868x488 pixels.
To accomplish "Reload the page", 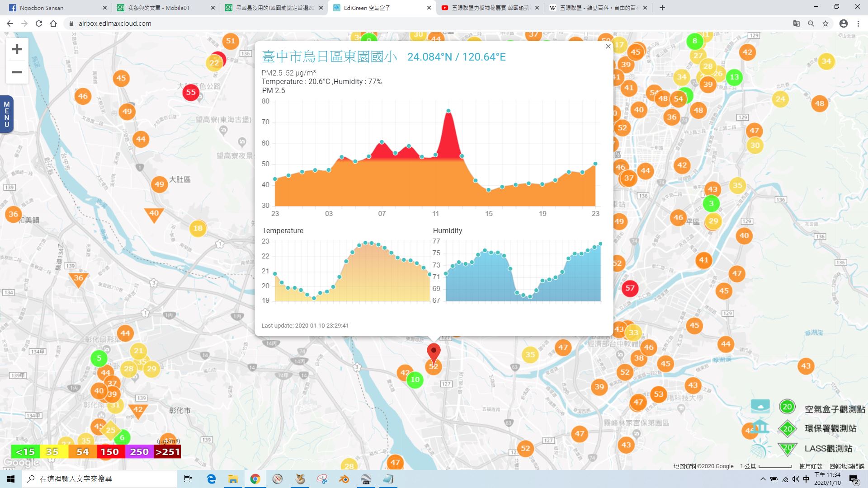I will (x=39, y=23).
